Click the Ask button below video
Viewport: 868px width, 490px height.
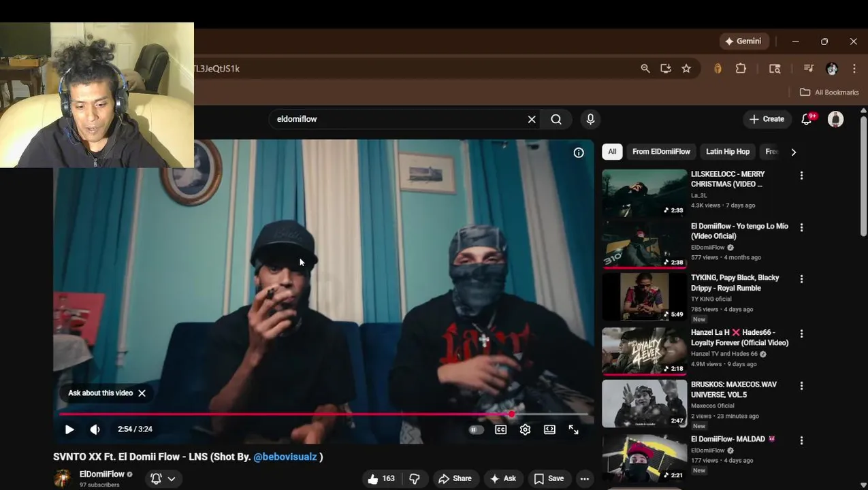503,479
